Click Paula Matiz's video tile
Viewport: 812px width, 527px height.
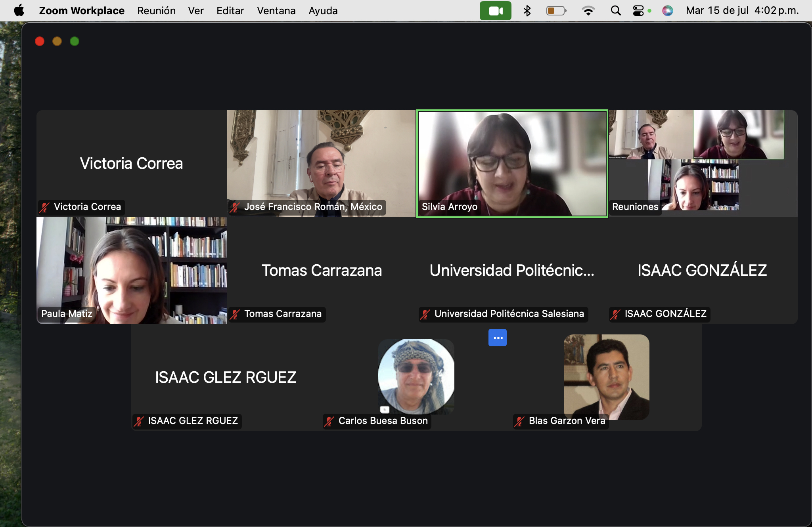[x=131, y=271]
